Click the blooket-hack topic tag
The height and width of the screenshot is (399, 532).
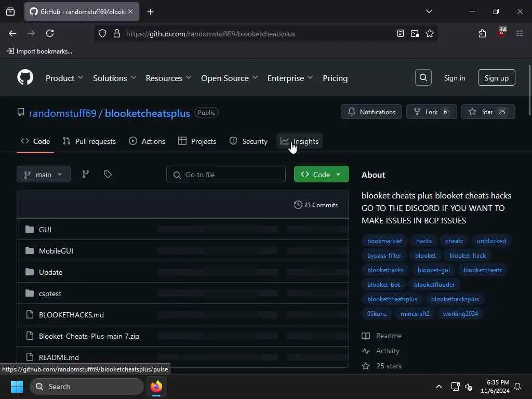tap(467, 256)
